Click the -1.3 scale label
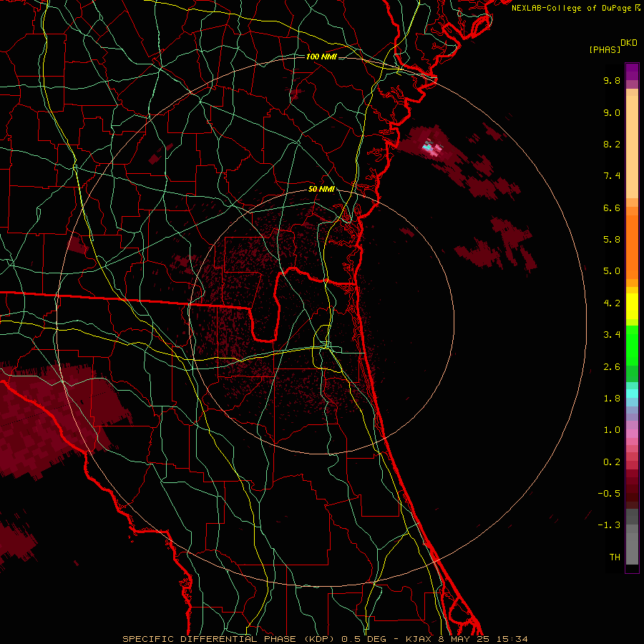The image size is (644, 644). 609,525
